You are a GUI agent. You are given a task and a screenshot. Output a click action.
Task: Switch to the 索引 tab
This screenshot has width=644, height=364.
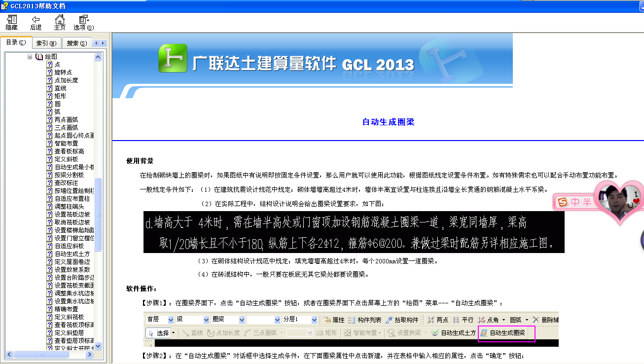click(46, 43)
